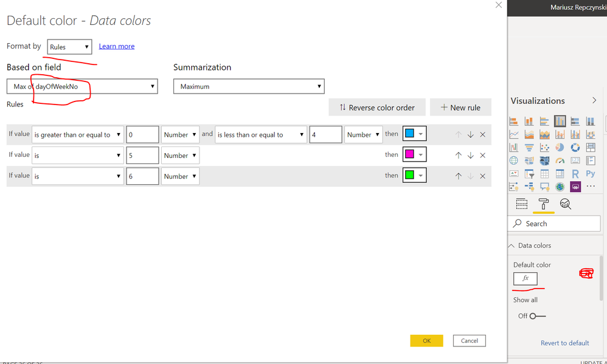Screen dimensions: 607x364
Task: Select the Matrix visual
Action: point(560,174)
